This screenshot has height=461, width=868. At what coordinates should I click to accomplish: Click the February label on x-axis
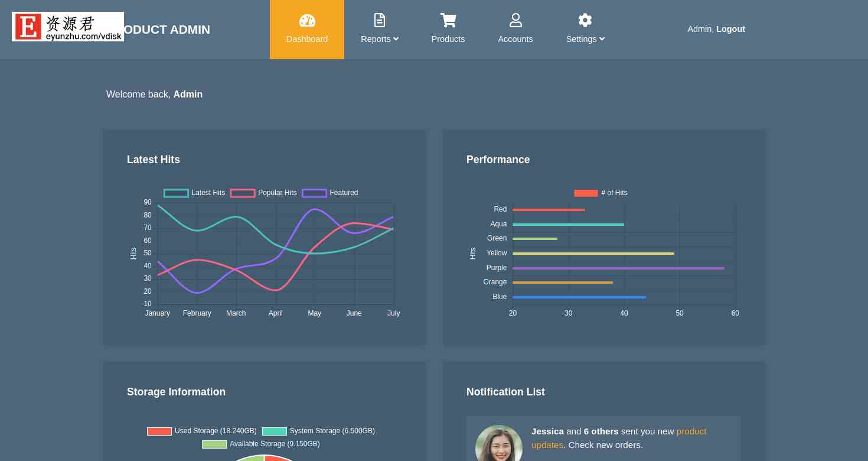pos(197,313)
